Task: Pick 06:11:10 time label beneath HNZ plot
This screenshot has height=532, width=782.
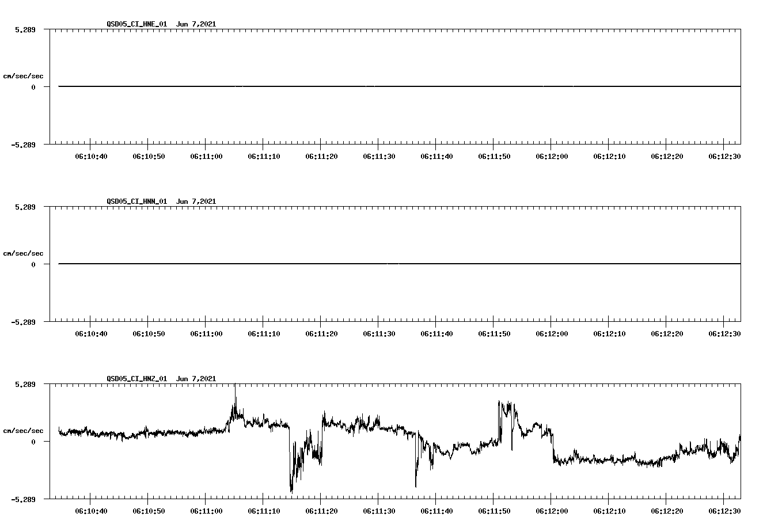Action: [x=264, y=511]
